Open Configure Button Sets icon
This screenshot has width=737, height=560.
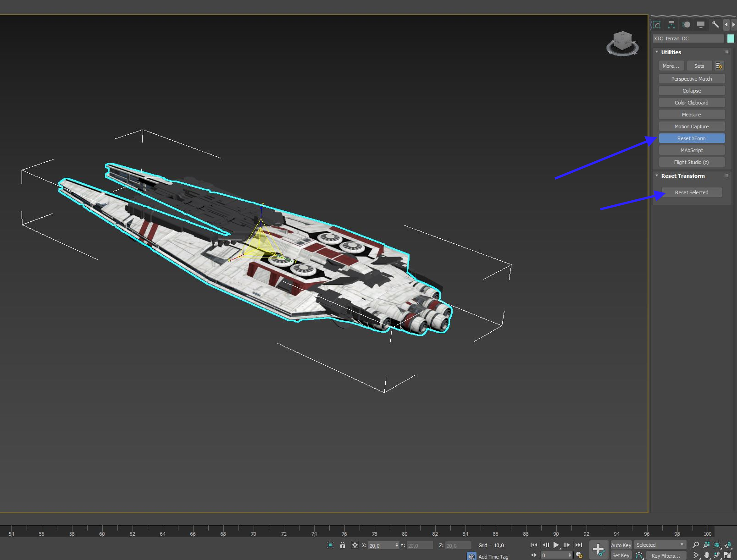pos(719,66)
